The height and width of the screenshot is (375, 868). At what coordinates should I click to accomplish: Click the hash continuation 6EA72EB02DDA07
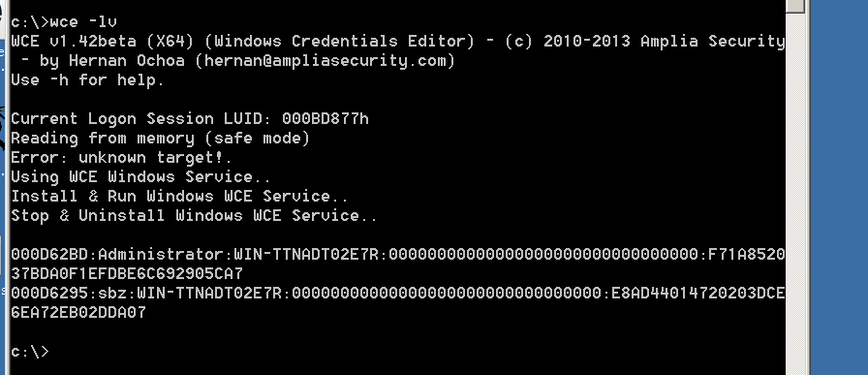click(78, 313)
